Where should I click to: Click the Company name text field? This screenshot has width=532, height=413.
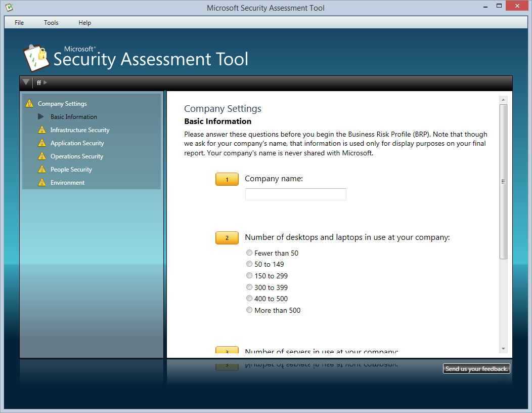(x=295, y=194)
